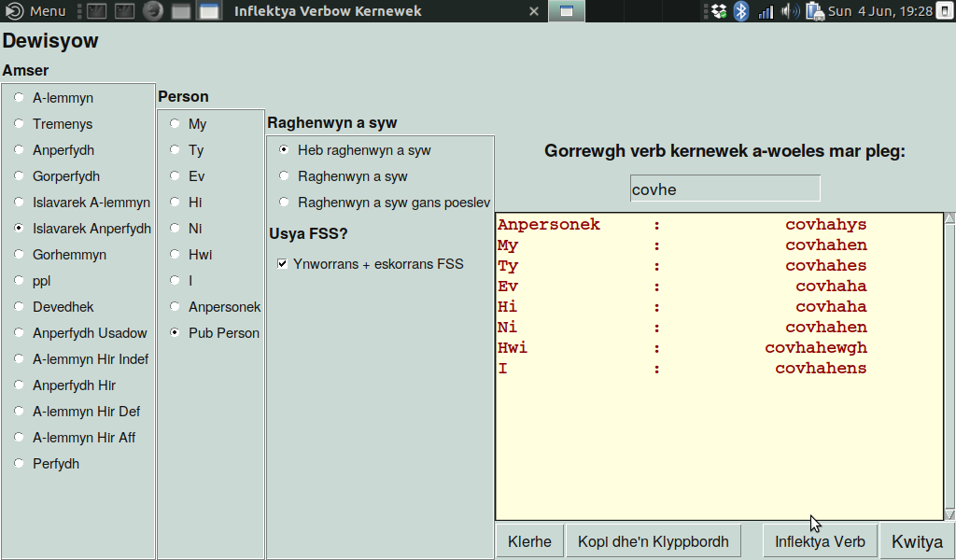956x560 pixels.
Task: Click the output word covhahens
Action: click(x=821, y=368)
